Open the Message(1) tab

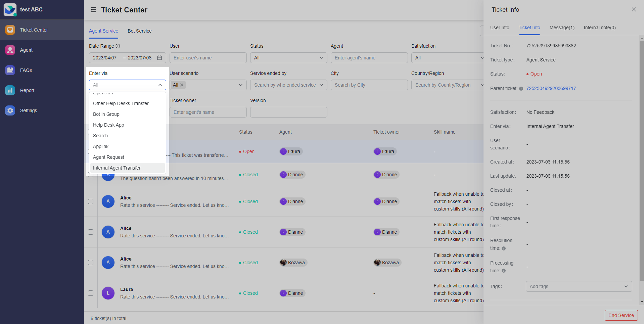point(562,28)
